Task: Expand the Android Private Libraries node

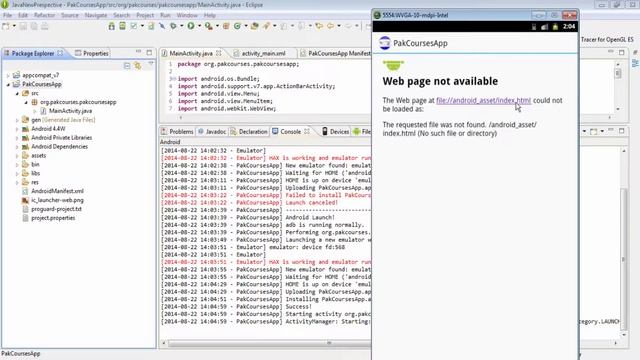Action: click(x=17, y=138)
